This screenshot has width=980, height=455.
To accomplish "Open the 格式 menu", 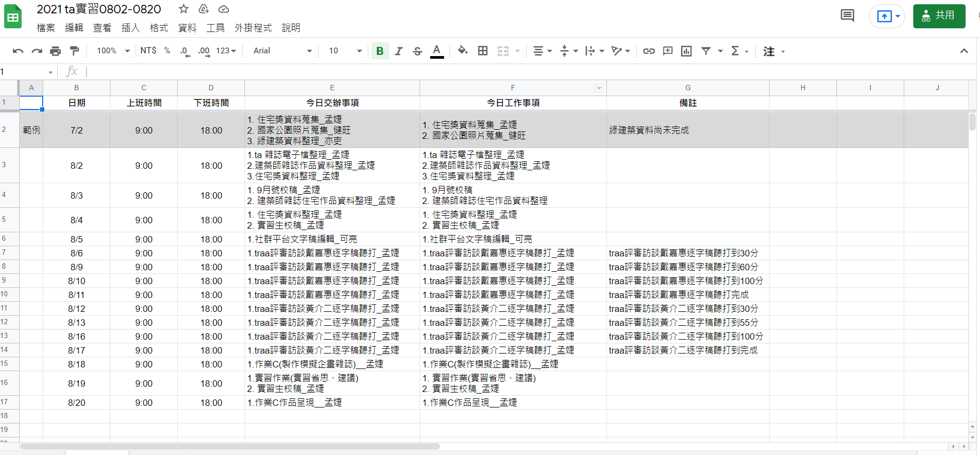I will (x=159, y=28).
